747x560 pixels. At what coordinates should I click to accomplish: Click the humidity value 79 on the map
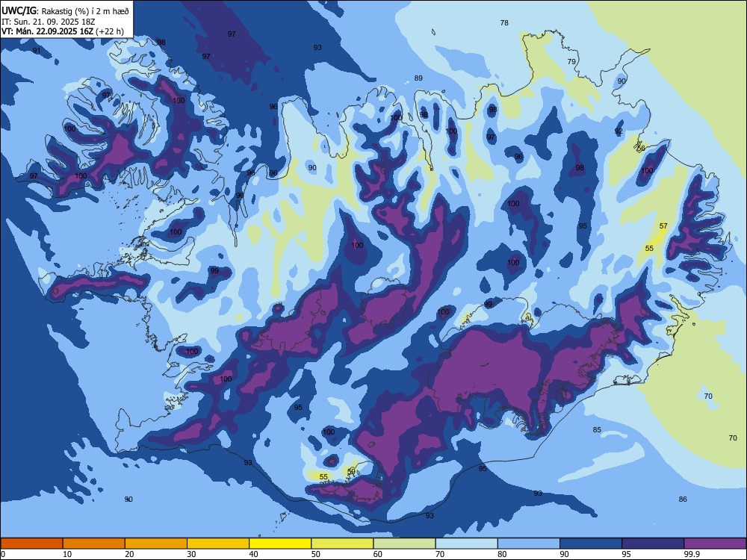click(x=571, y=61)
